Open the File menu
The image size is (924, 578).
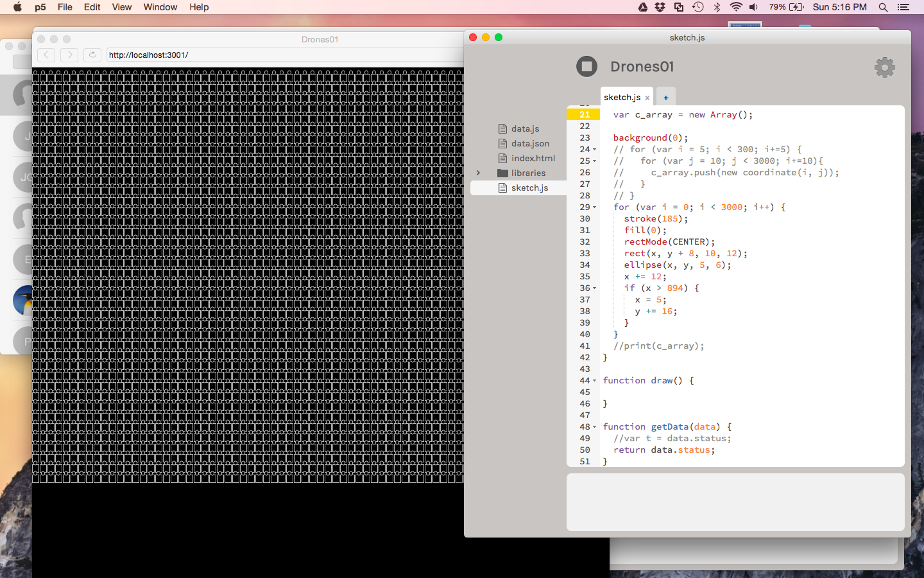click(65, 7)
